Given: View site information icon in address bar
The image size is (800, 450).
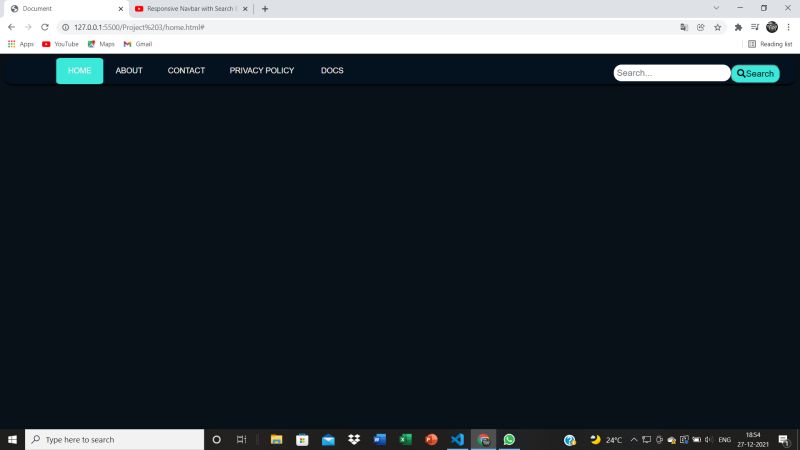Looking at the screenshot, I should click(x=65, y=27).
